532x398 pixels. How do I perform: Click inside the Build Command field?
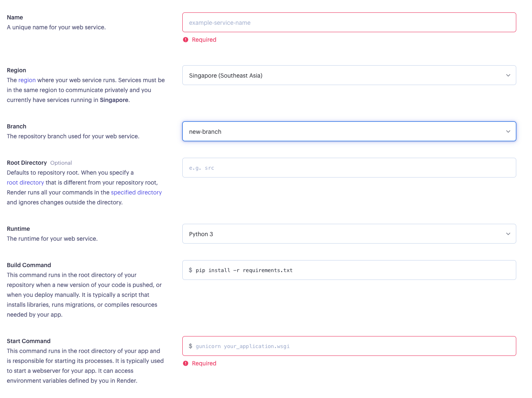[349, 270]
